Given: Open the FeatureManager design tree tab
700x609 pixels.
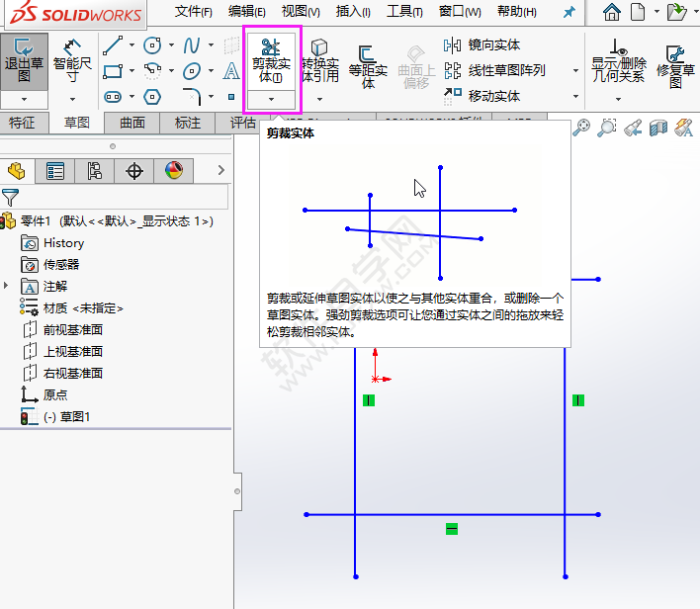Looking at the screenshot, I should pyautogui.click(x=17, y=171).
